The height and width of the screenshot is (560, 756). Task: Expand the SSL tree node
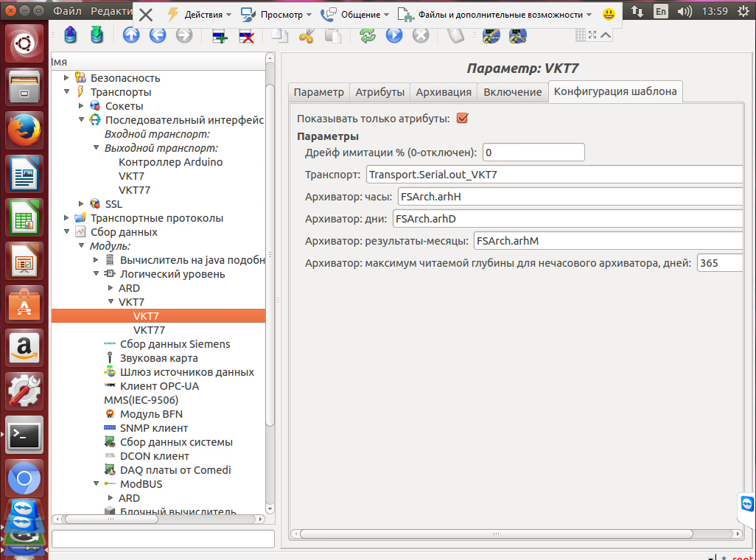pyautogui.click(x=81, y=204)
